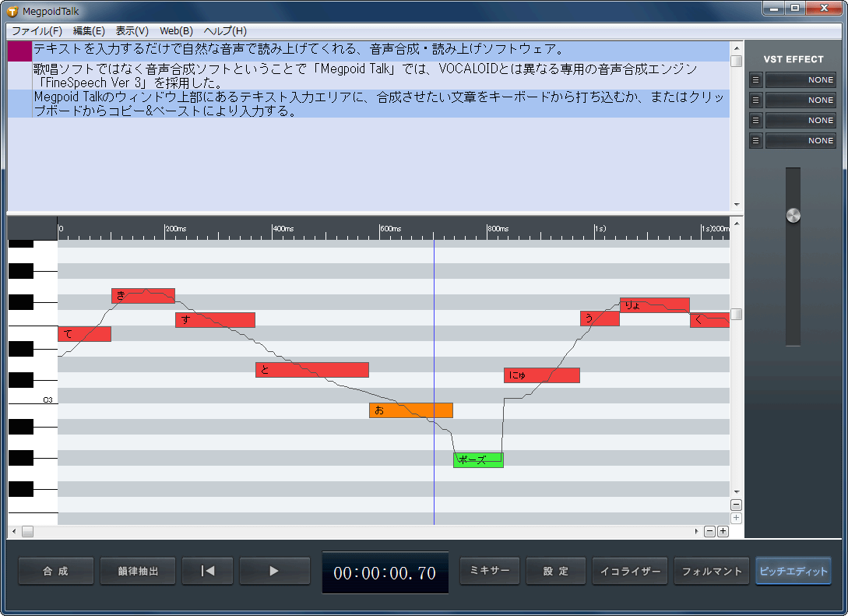Open the first VST effect slot menu icon
This screenshot has height=616, width=848.
(x=755, y=80)
